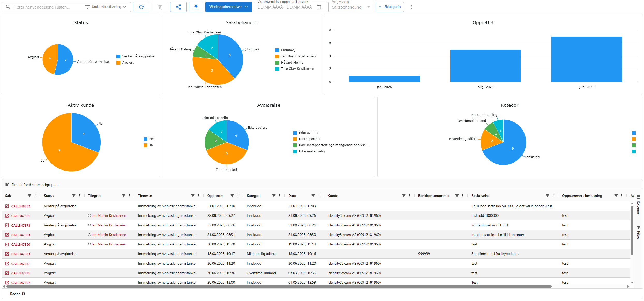Open the filter icon on the Status column
Image resolution: width=644 pixels, height=301 pixels.
point(74,196)
